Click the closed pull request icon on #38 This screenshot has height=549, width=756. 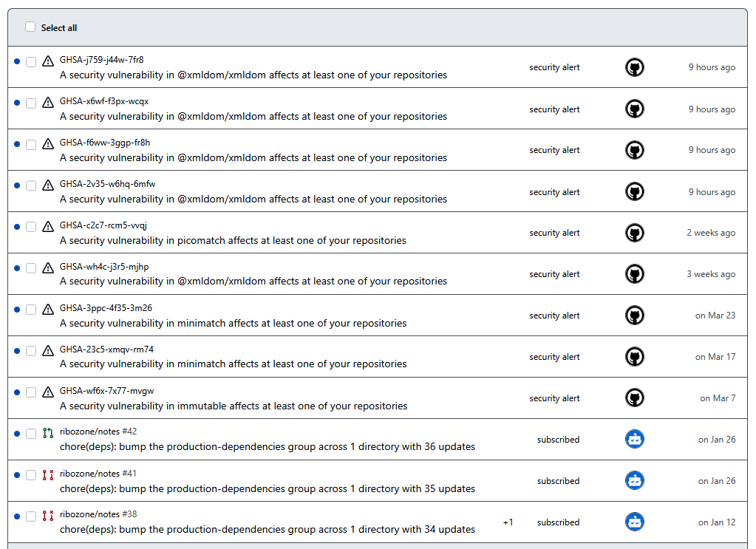[47, 516]
